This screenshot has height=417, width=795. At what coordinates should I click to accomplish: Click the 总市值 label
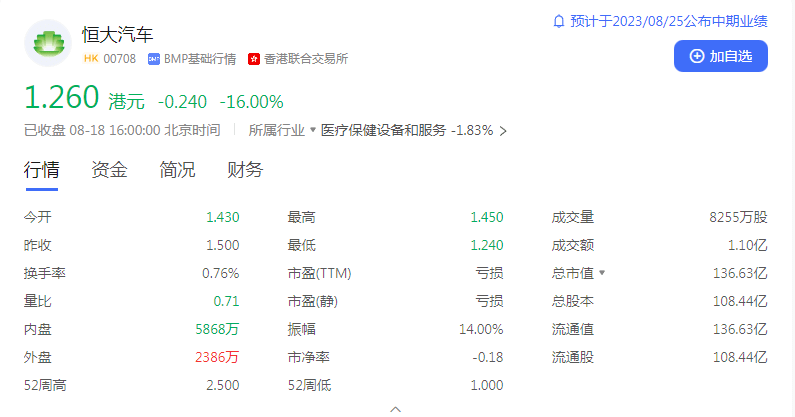click(x=572, y=273)
